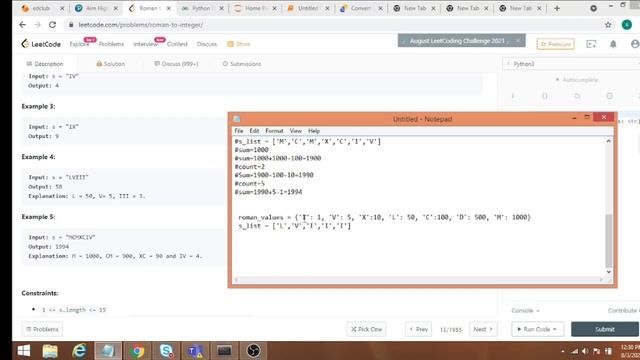Switch to the Home browser tab
The height and width of the screenshot is (360, 640).
point(255,8)
